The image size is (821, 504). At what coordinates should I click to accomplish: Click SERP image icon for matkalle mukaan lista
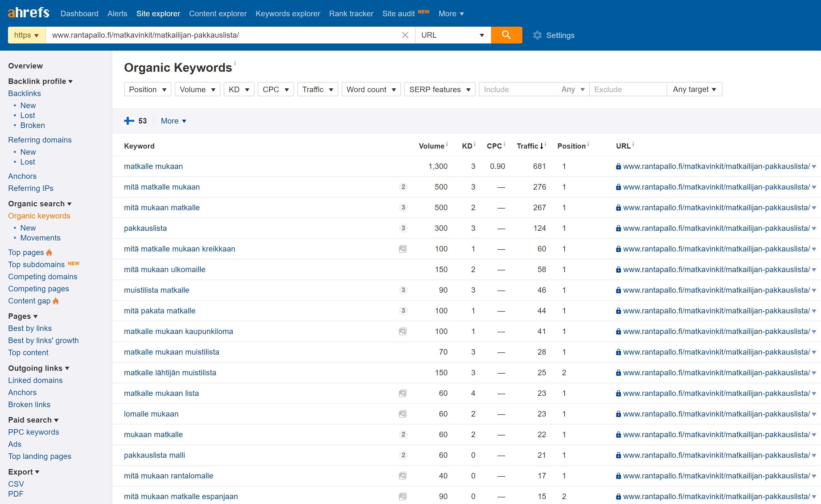tap(403, 393)
